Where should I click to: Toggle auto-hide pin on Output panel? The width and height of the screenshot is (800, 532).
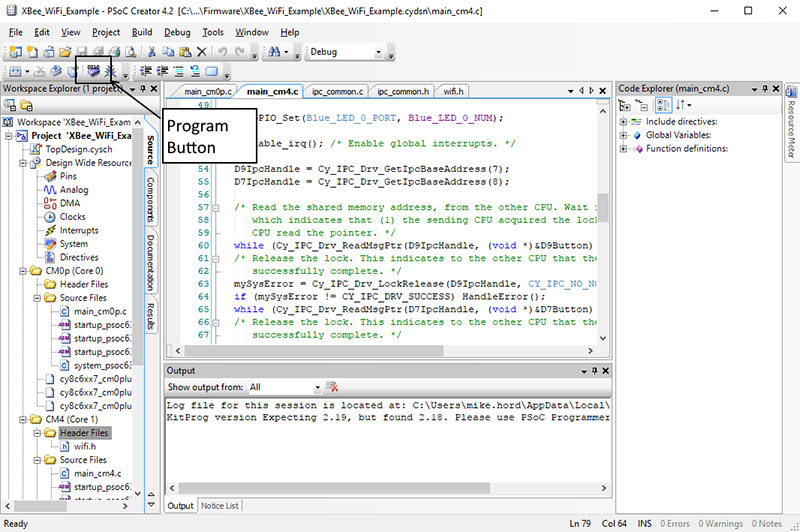tap(594, 371)
